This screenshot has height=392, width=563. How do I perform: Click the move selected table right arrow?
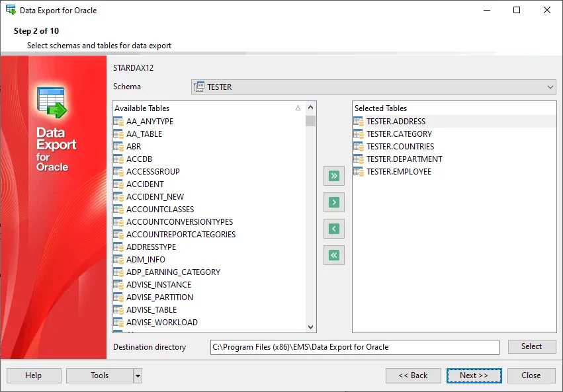click(x=334, y=202)
